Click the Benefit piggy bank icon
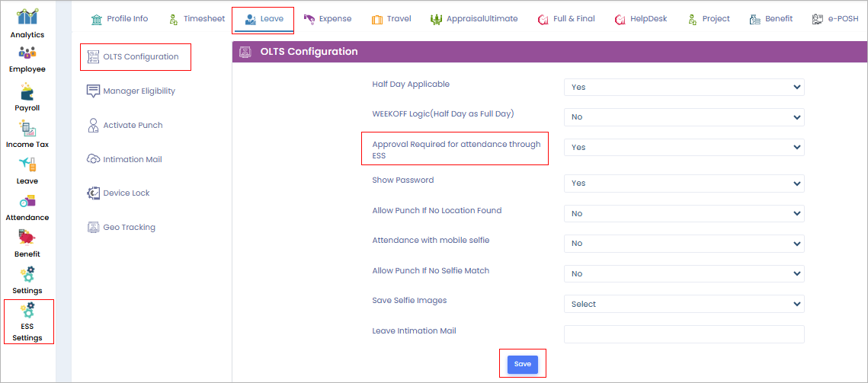Screen dimensions: 868x383 (x=27, y=238)
